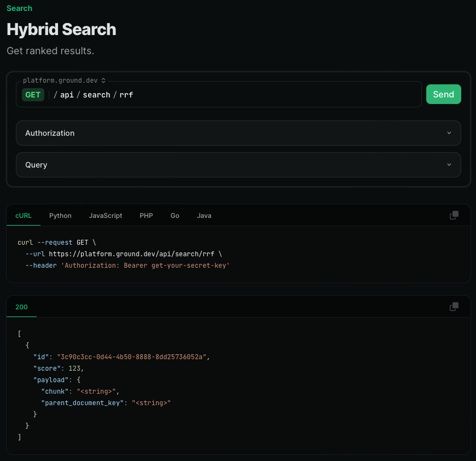476x461 pixels.
Task: Click the "id" UUID value in response
Action: [x=132, y=357]
